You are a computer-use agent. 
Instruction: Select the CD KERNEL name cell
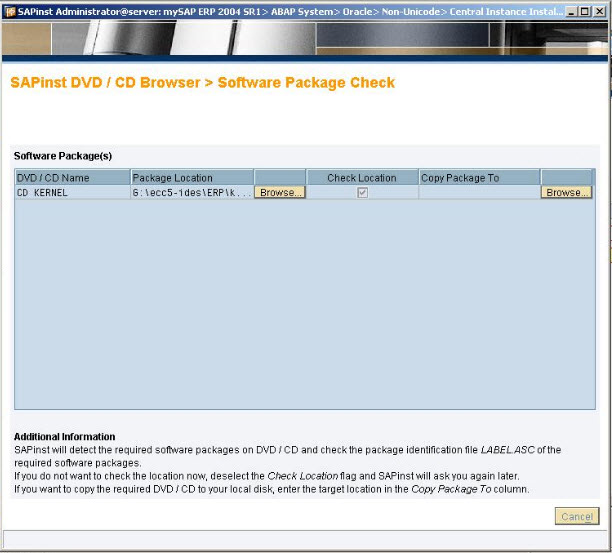[x=73, y=192]
